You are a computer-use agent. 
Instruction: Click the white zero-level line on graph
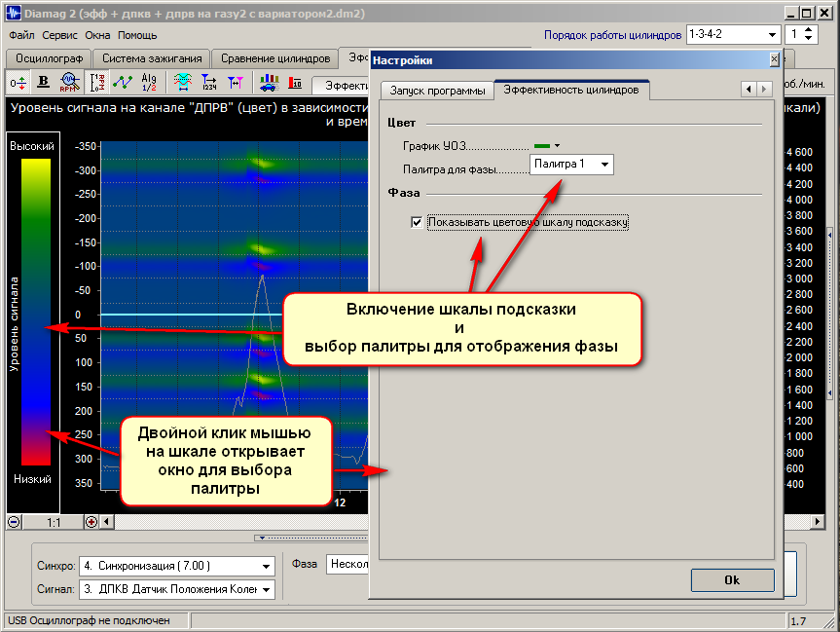tap(191, 315)
